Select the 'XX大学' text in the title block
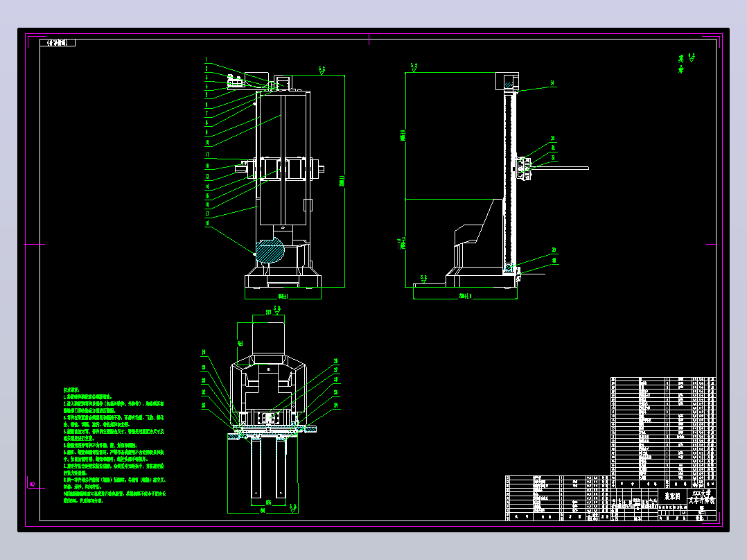Viewport: 747px width, 560px height. [x=702, y=493]
